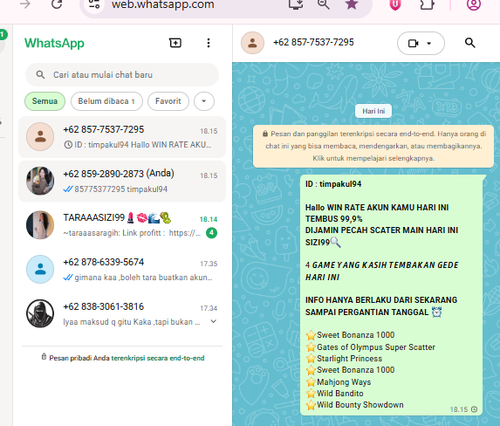Image resolution: width=500 pixels, height=426 pixels.
Task: Open the browser profile icon
Action: pyautogui.click(x=474, y=4)
